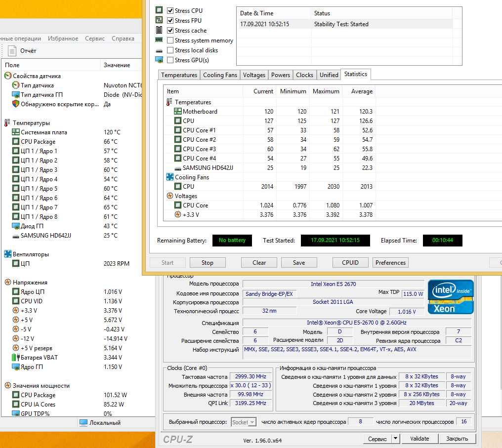Click the Отчёт report document icon
The width and height of the screenshot is (502, 448).
[x=12, y=50]
